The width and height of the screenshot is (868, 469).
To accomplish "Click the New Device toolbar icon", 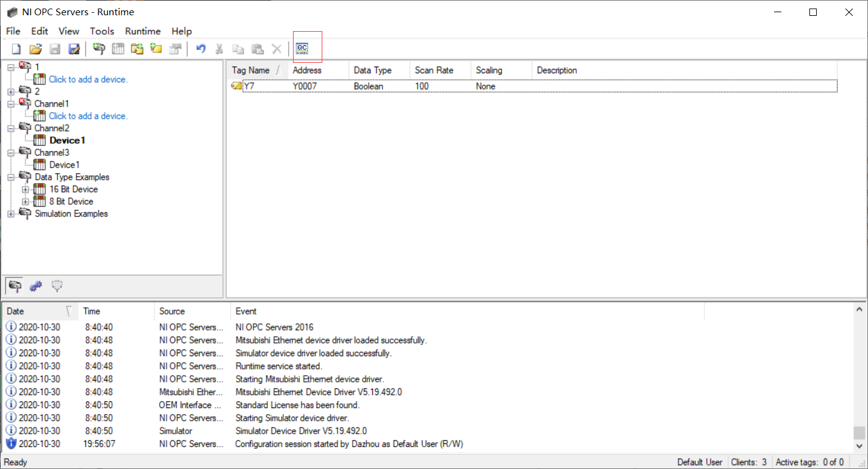I will pos(118,48).
